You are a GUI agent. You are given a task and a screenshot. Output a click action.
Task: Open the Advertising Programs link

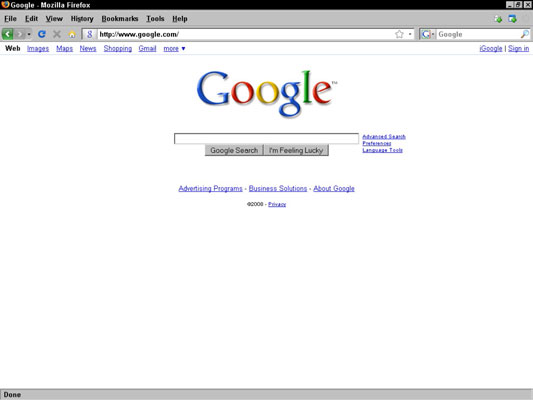tap(210, 189)
